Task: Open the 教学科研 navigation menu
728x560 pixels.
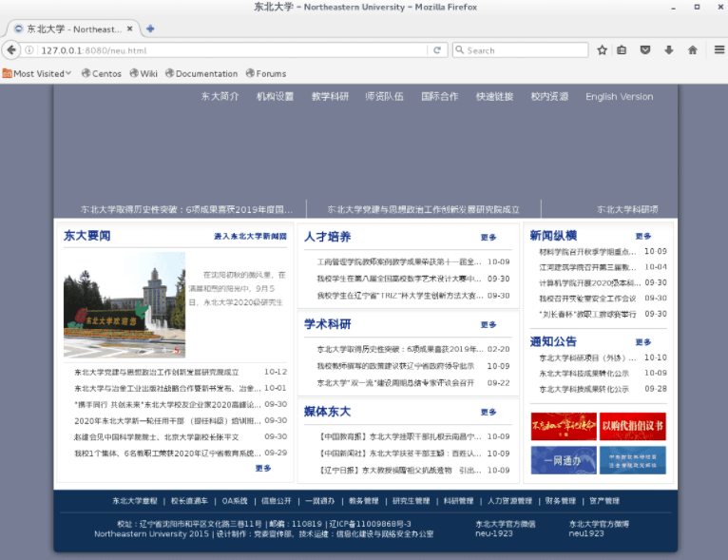Action: 330,97
